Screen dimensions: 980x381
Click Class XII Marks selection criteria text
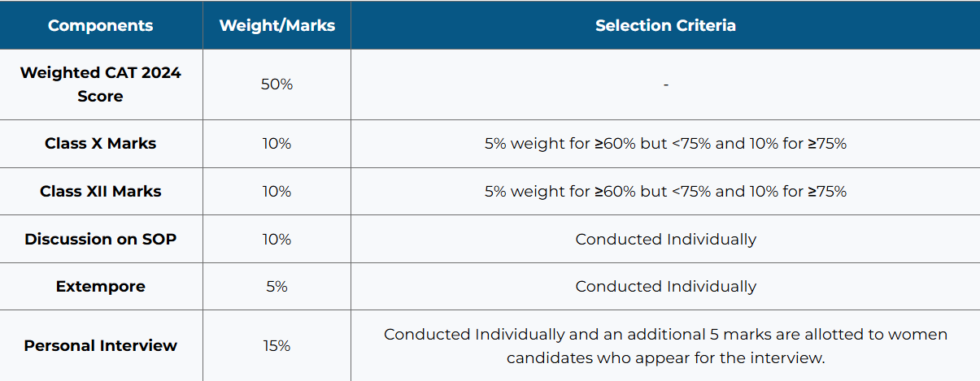665,192
